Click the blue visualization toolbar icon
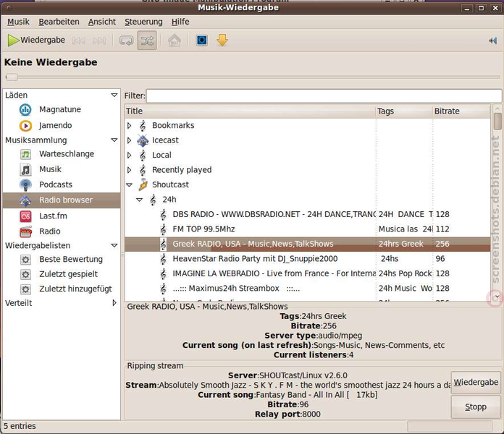Viewport: 504px width, 434px height. click(x=202, y=41)
